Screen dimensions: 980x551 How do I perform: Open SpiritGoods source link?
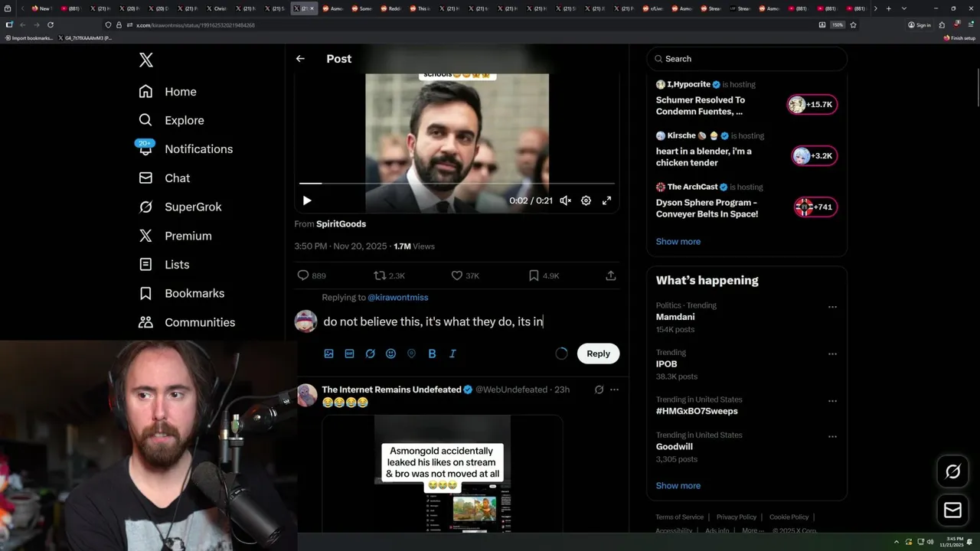pos(341,224)
